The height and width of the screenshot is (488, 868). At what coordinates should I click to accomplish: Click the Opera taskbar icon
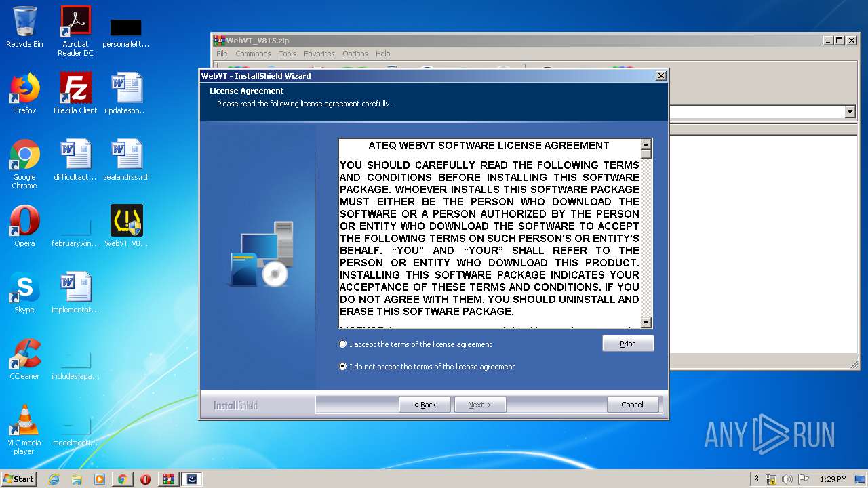tap(145, 479)
